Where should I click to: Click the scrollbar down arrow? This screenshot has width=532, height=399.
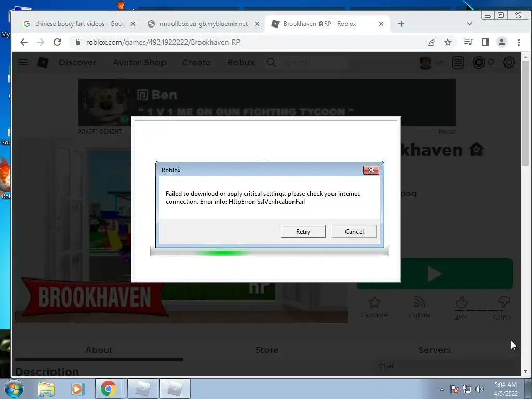[525, 371]
